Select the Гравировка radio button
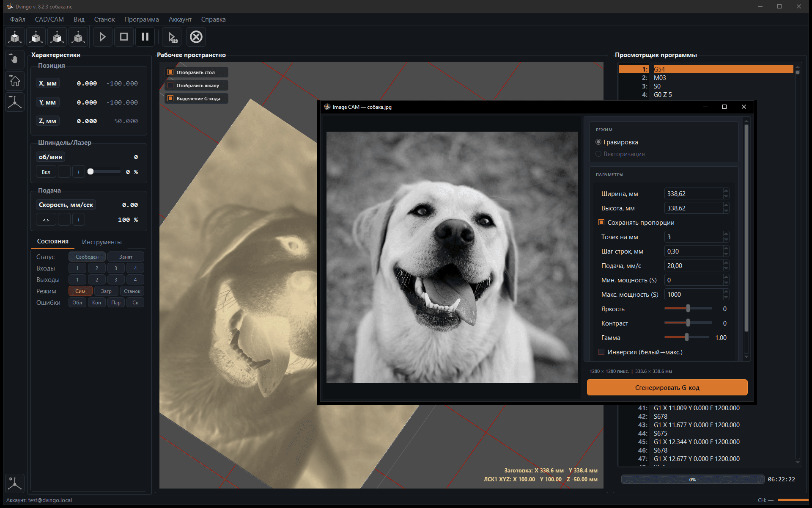Screen dimensions: 812x508 (598, 142)
